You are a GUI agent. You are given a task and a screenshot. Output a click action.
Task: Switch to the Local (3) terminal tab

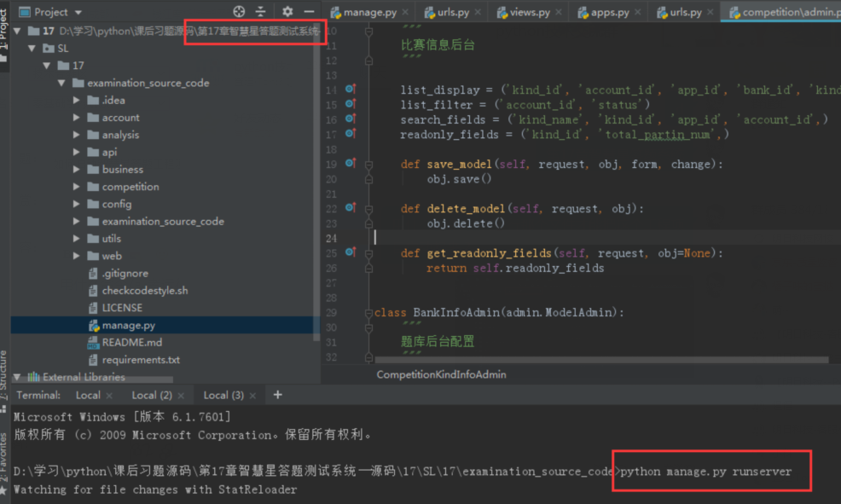223,395
